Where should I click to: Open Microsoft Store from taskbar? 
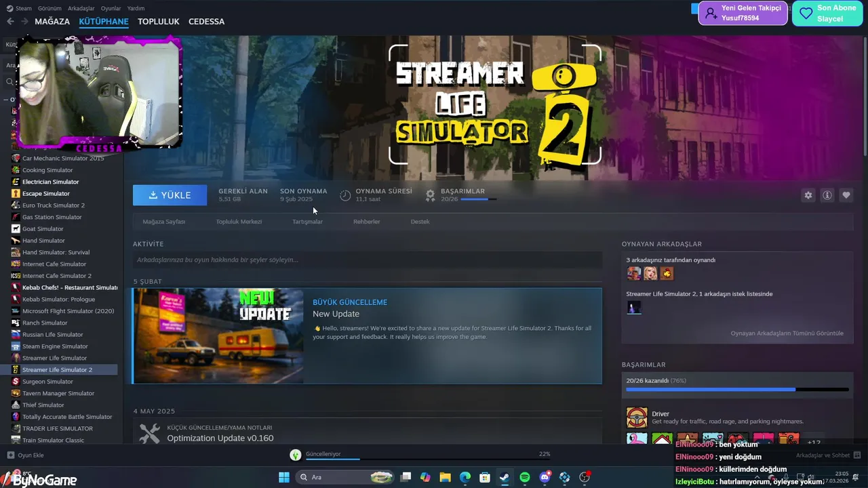pos(485,477)
